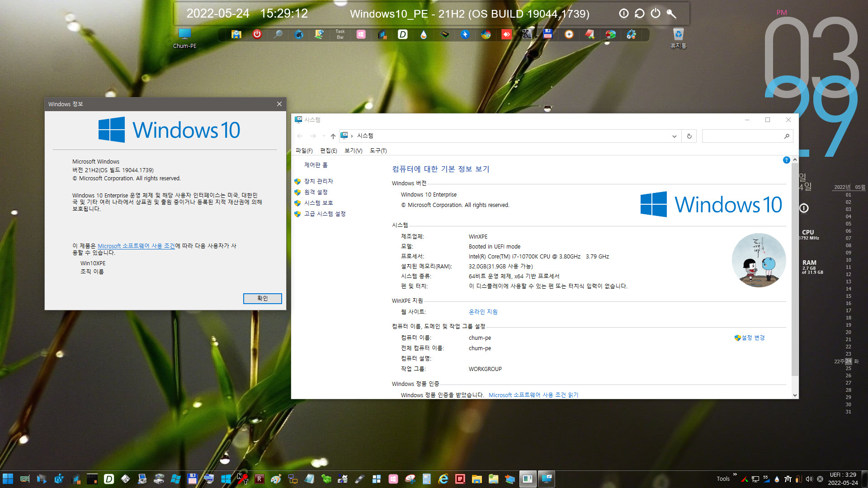868x488 pixels.
Task: Click the up-one-level arrow in the system window
Action: click(333, 136)
